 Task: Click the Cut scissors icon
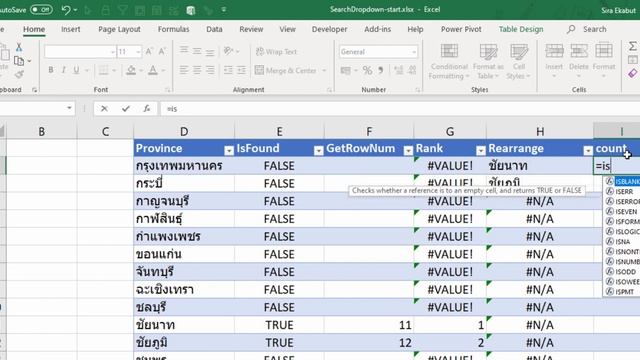tap(19, 47)
